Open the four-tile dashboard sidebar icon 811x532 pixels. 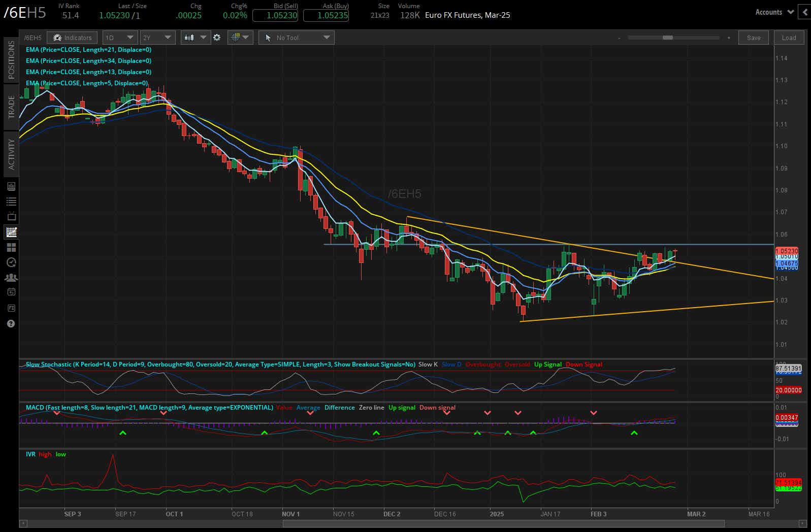click(11, 247)
